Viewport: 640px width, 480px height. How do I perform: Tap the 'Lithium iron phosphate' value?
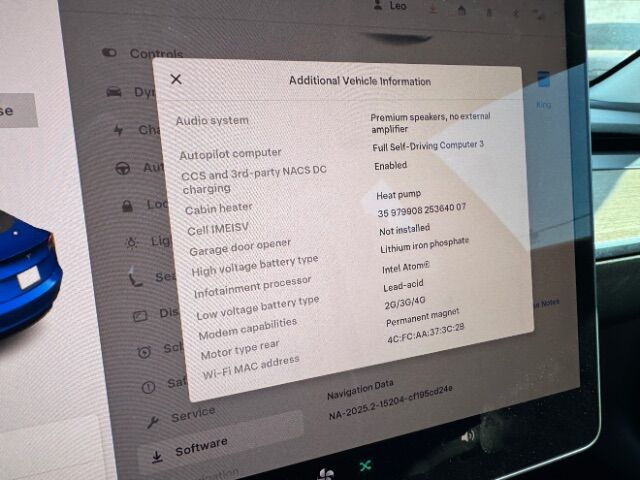424,245
